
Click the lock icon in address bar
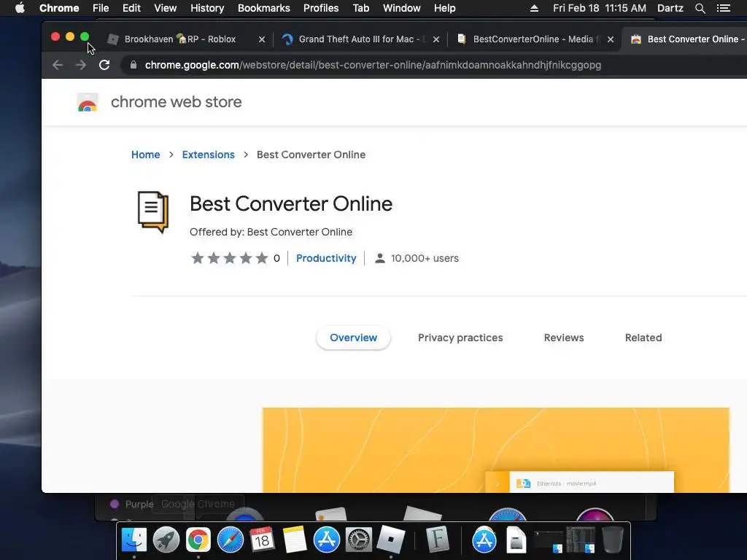(133, 65)
